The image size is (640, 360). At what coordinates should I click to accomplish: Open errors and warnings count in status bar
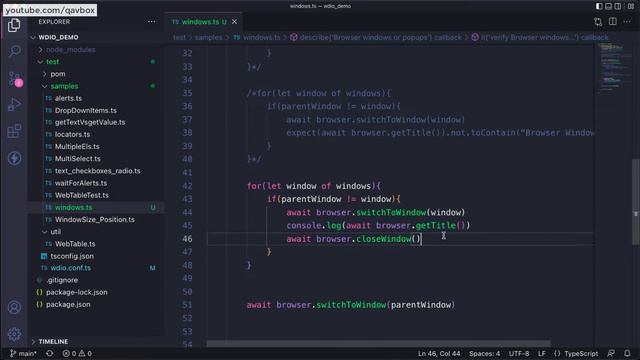pyautogui.click(x=77, y=353)
